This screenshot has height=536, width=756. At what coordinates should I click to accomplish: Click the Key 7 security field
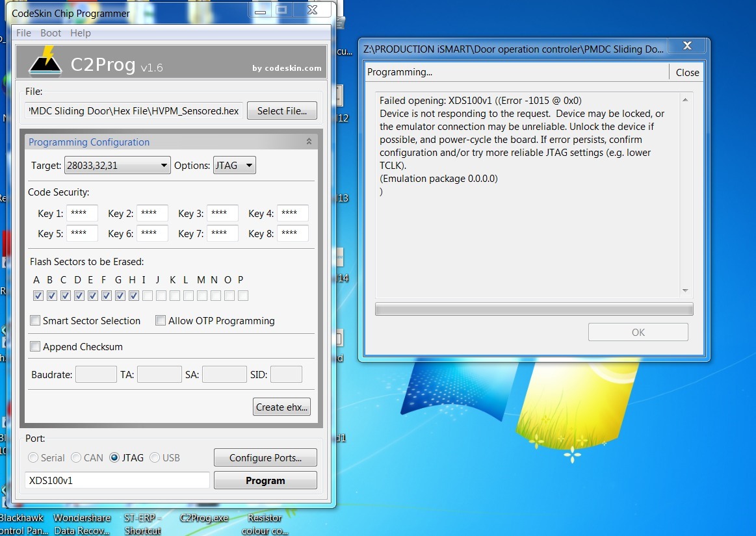pyautogui.click(x=222, y=233)
